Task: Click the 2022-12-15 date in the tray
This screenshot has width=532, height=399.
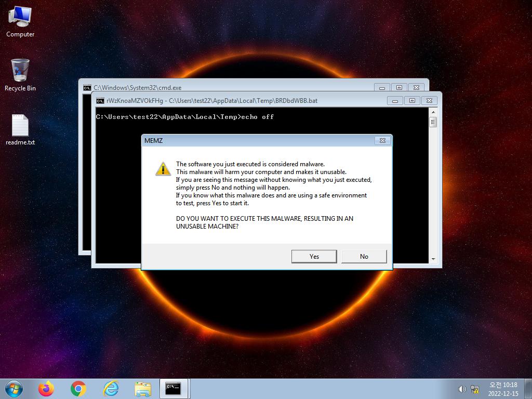Action: click(x=503, y=394)
